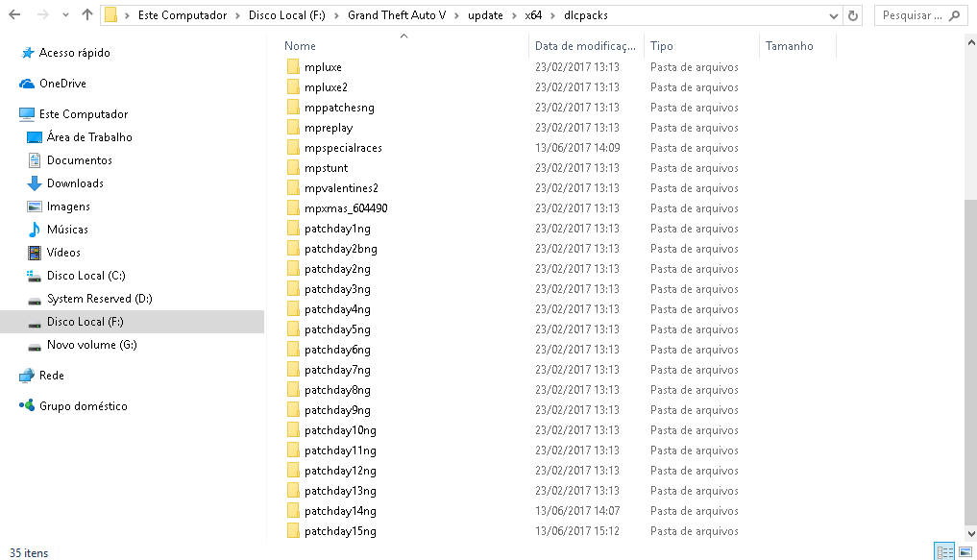
Task: Select the mpreplay folder icon
Action: pyautogui.click(x=293, y=127)
